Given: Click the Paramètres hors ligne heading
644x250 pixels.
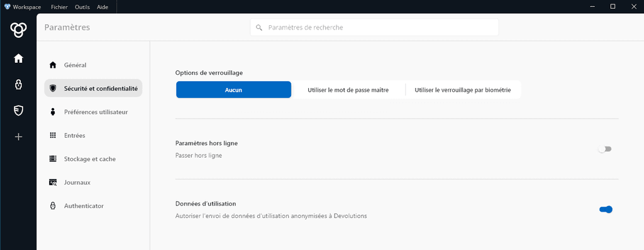Looking at the screenshot, I should tap(206, 143).
